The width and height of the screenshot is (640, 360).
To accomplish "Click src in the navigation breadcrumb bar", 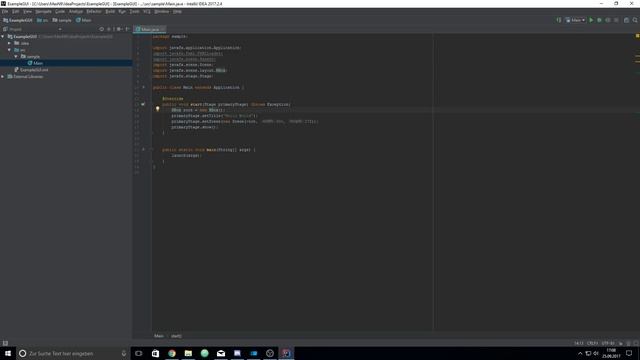I will click(x=42, y=20).
